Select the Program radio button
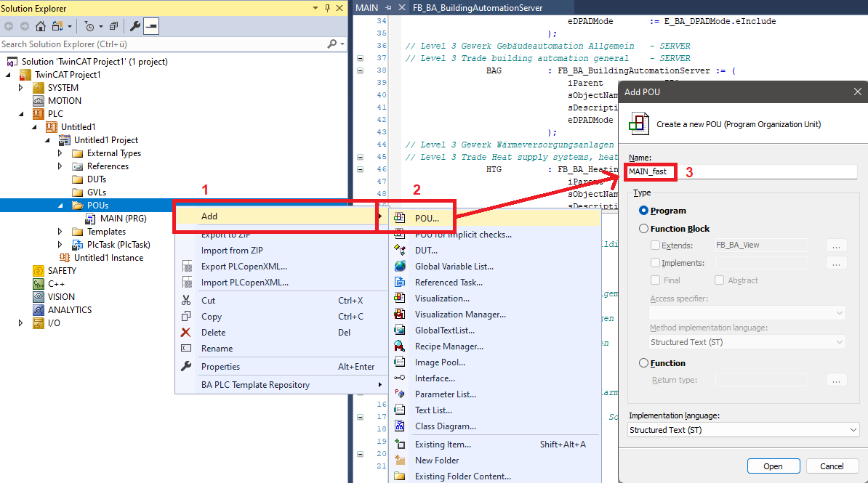The width and height of the screenshot is (868, 483). point(643,211)
